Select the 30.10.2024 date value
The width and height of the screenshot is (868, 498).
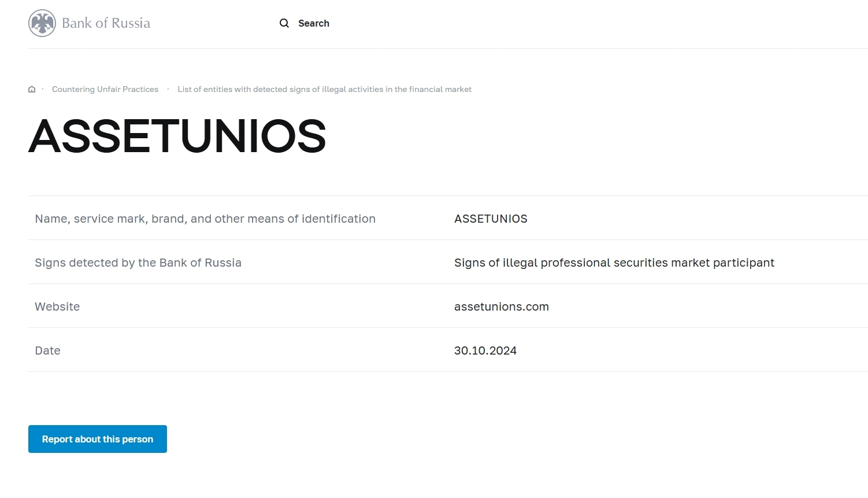[485, 351]
